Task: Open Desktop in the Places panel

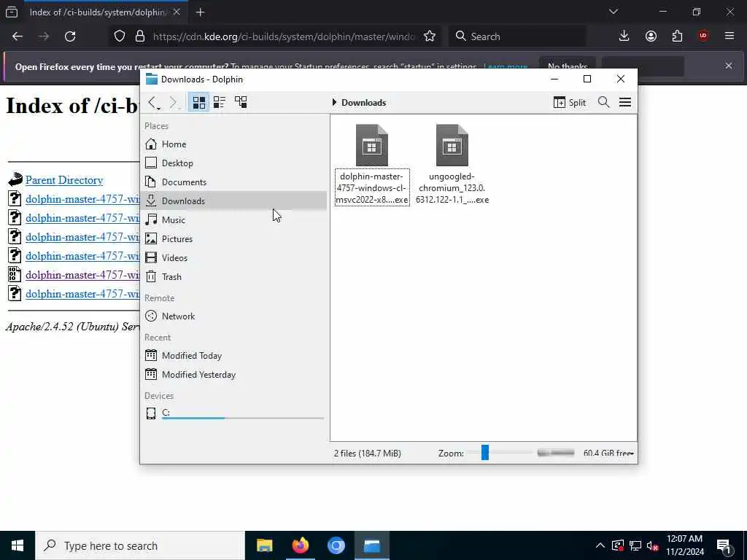Action: click(233, 163)
